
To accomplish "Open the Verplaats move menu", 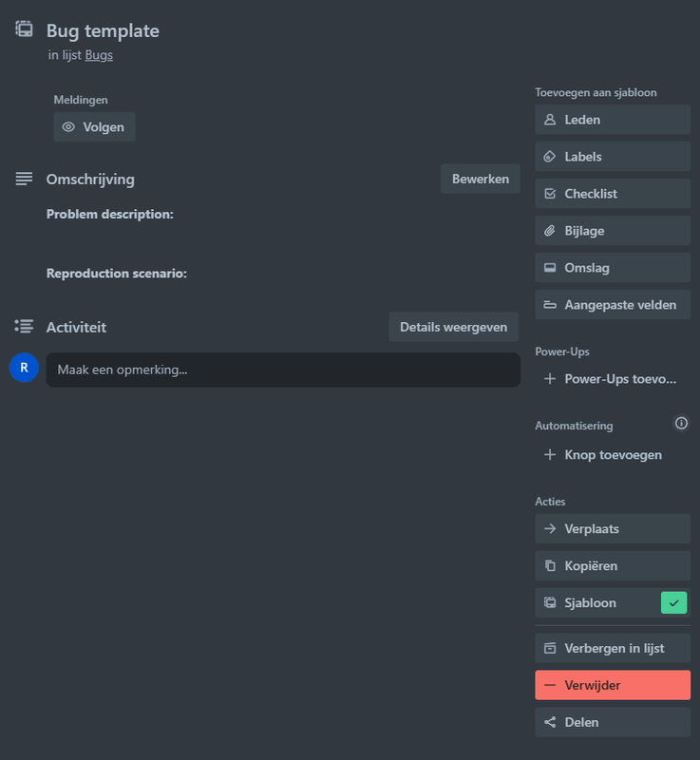I will click(x=613, y=528).
